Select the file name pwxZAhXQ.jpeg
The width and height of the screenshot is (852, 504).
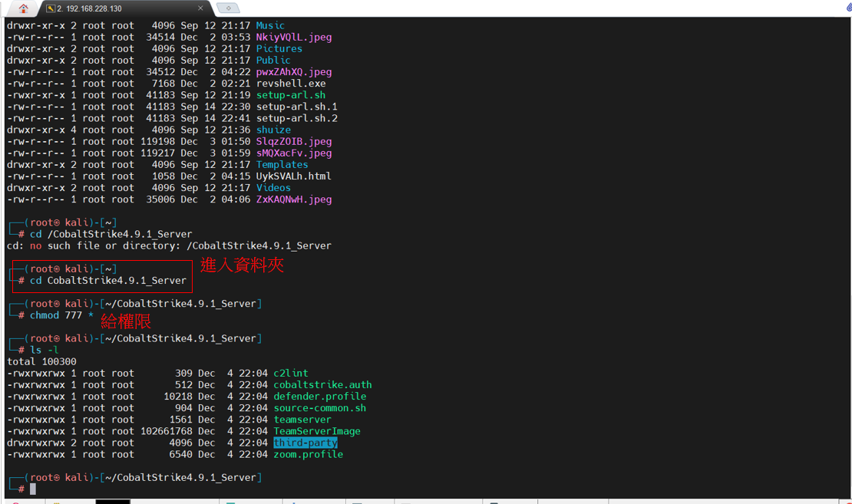(294, 72)
